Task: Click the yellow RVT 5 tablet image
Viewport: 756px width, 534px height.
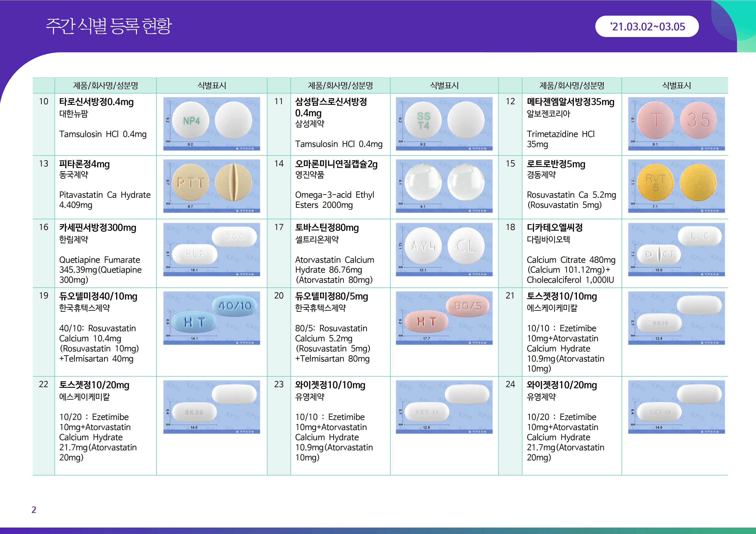Action: (676, 186)
